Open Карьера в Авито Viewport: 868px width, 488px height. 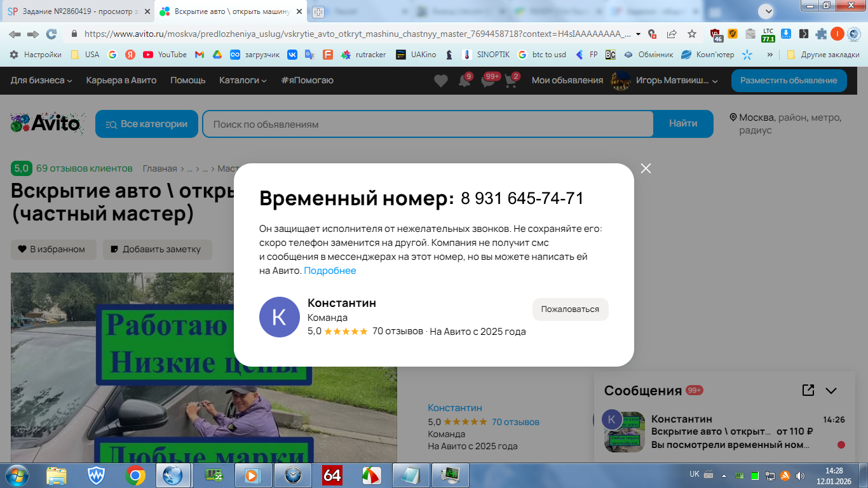click(121, 81)
